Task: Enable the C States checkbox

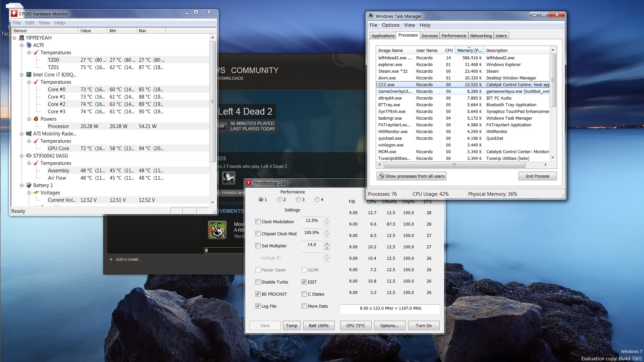Action: [x=304, y=294]
